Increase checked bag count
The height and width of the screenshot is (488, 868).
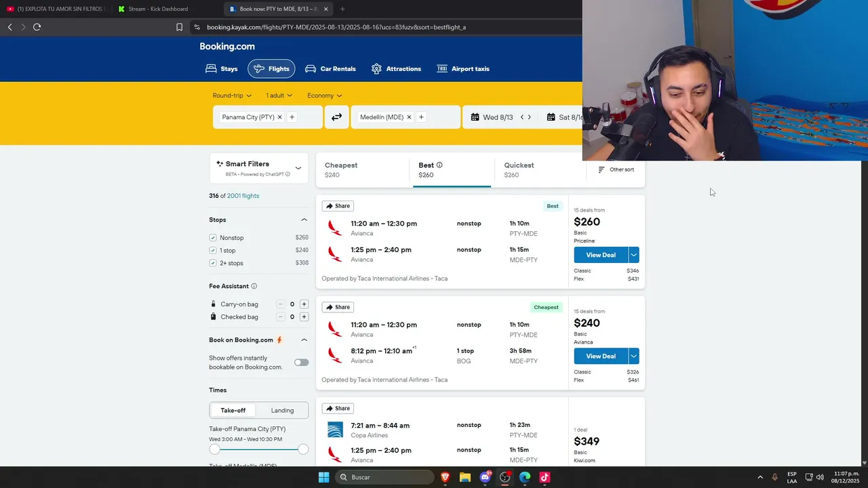coord(304,317)
